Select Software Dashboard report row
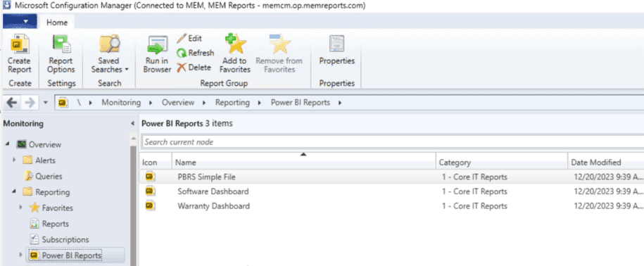 tap(392, 191)
